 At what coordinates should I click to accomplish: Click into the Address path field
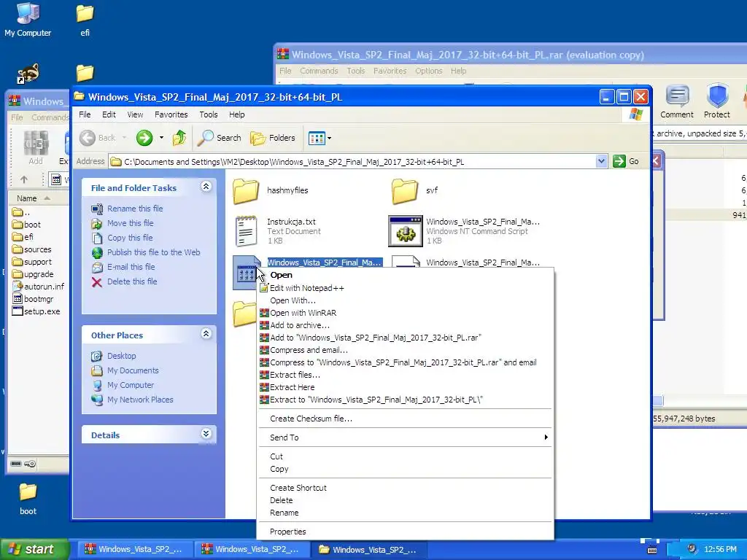(x=352, y=162)
